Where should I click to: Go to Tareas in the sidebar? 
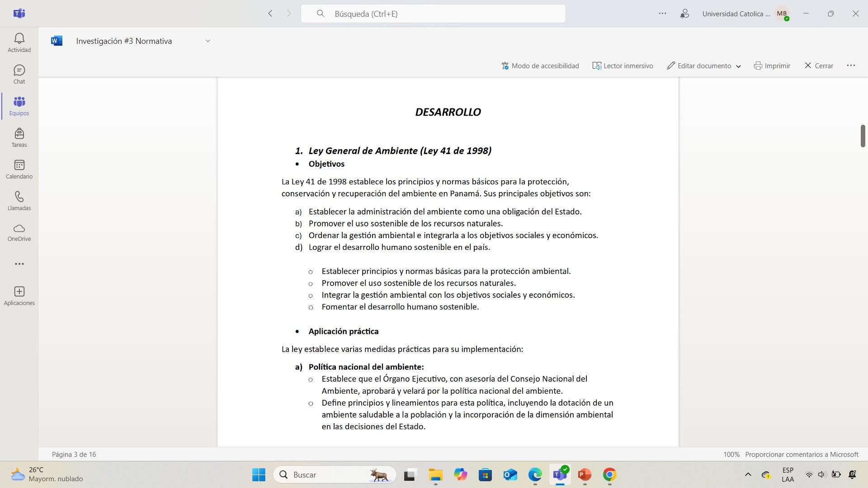(x=19, y=138)
